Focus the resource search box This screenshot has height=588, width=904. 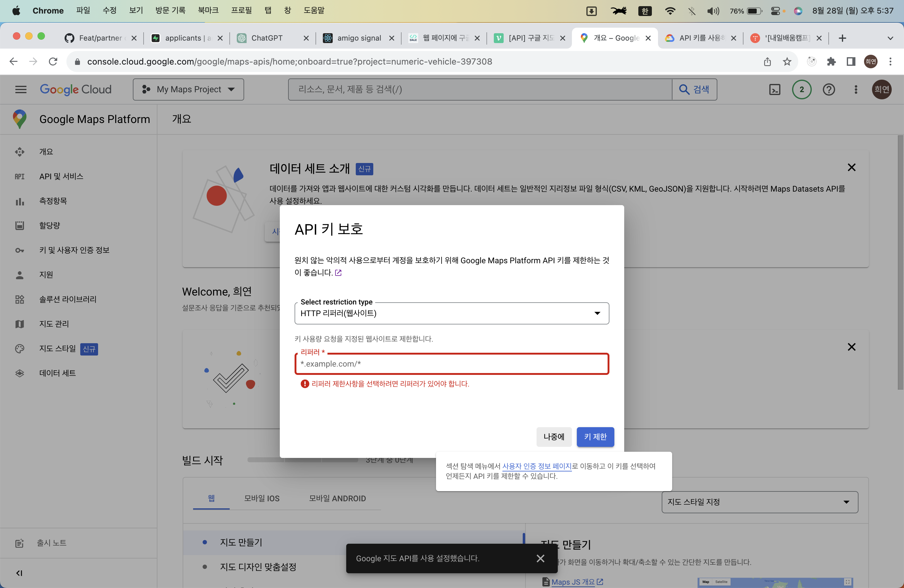click(x=480, y=89)
